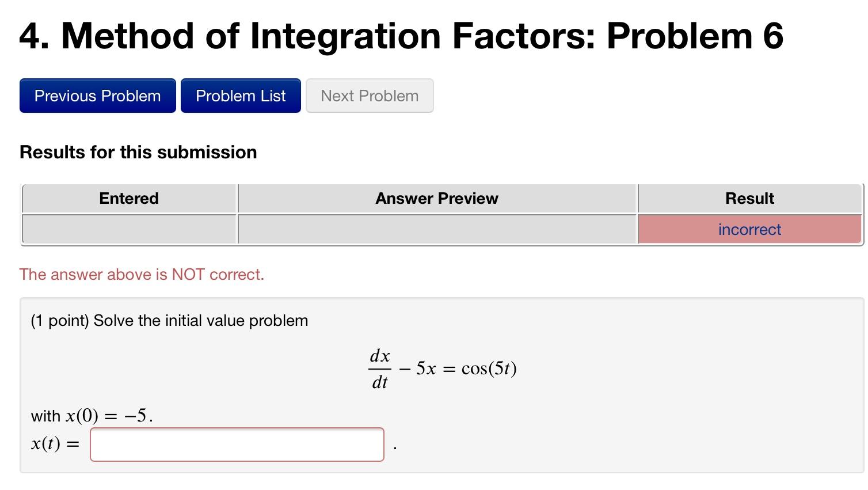The image size is (868, 490).
Task: Click the equation dx/dt - 5x = cos(5t)
Action: [443, 368]
